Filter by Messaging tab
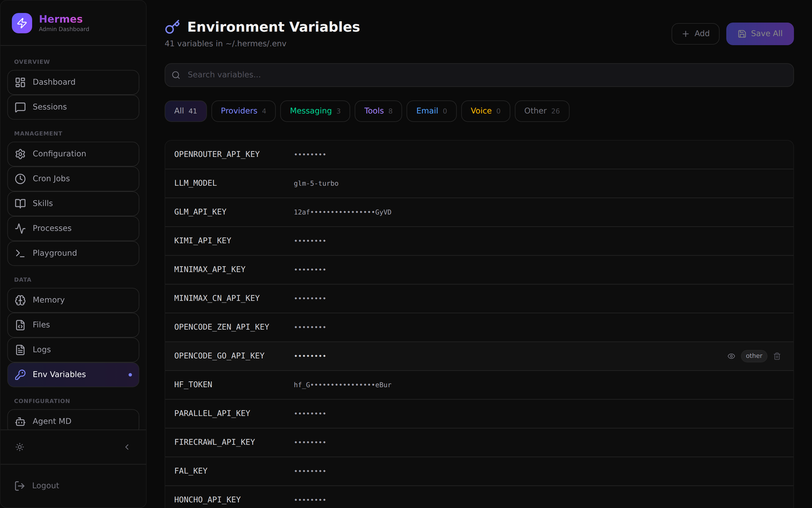The image size is (812, 508). (x=315, y=111)
